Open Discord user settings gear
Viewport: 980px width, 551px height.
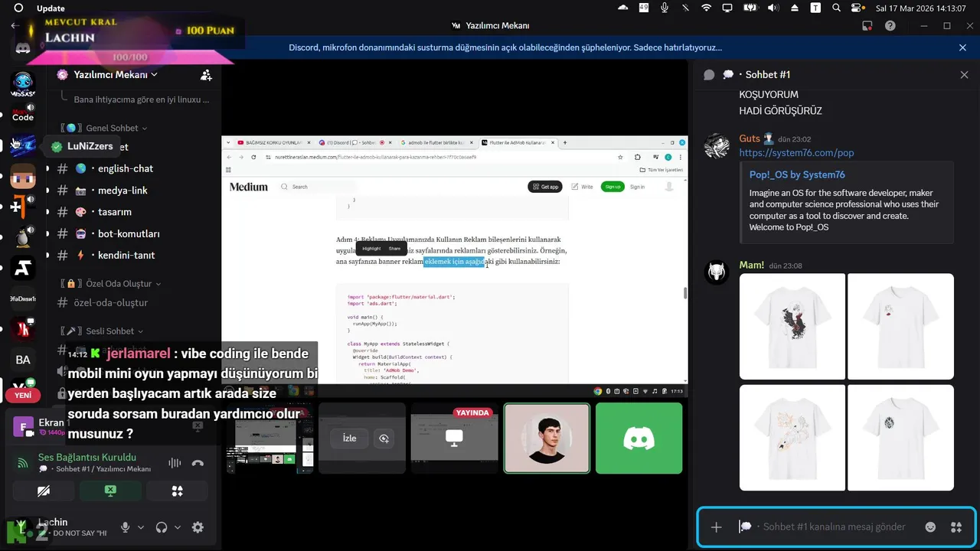point(198,527)
